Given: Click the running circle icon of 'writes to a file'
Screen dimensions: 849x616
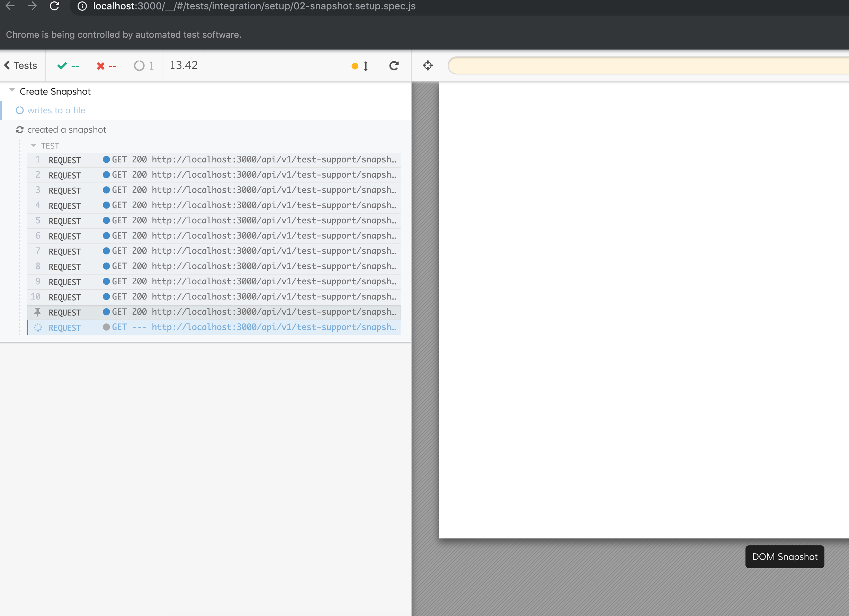Looking at the screenshot, I should [19, 110].
